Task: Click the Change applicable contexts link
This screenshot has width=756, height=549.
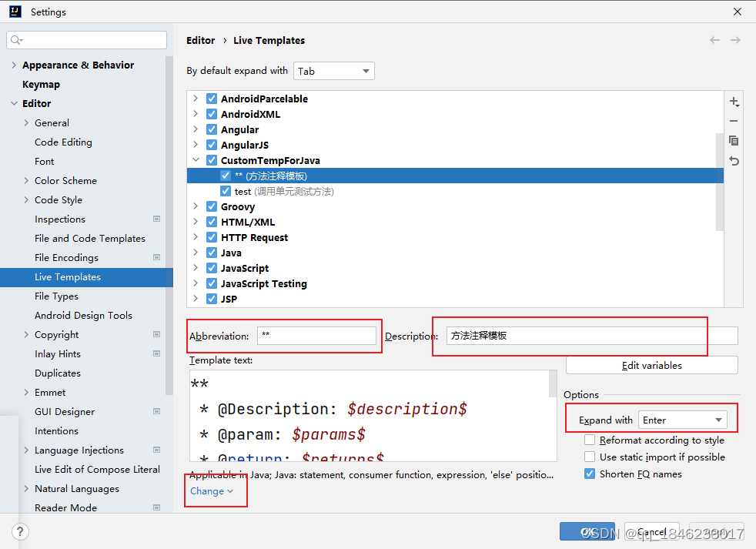Action: pos(211,491)
